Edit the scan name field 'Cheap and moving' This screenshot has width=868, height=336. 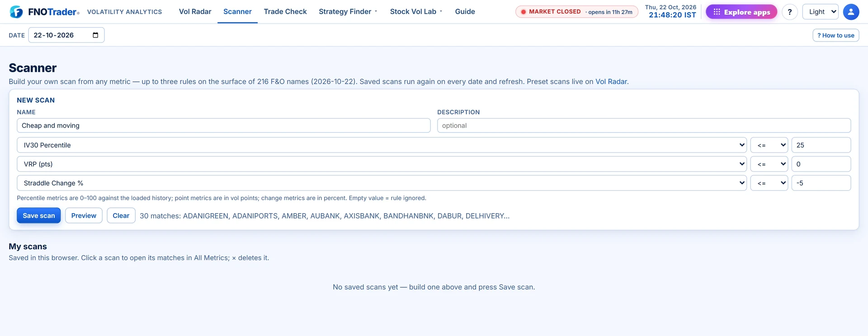point(223,126)
